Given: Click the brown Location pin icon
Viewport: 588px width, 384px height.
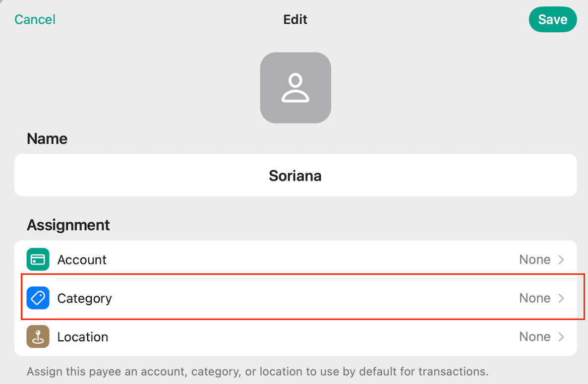Looking at the screenshot, I should 38,337.
